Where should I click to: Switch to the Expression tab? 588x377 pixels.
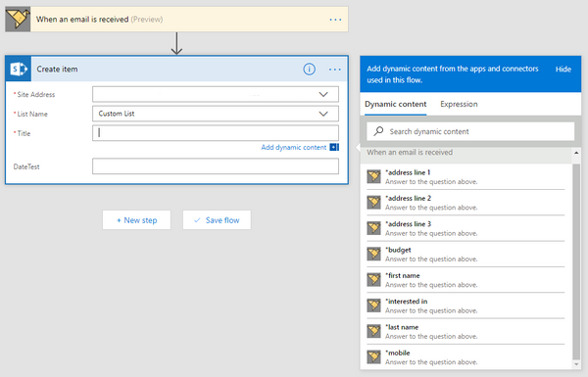[x=459, y=104]
